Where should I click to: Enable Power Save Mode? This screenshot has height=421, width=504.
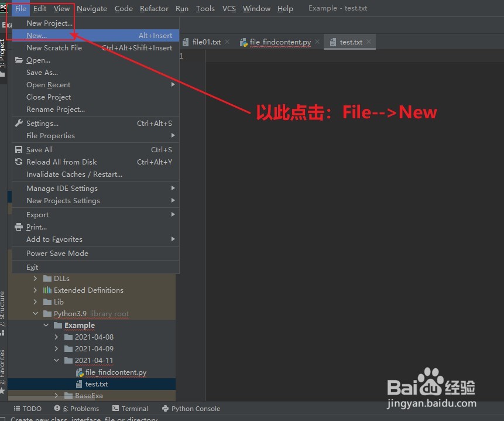coord(57,253)
